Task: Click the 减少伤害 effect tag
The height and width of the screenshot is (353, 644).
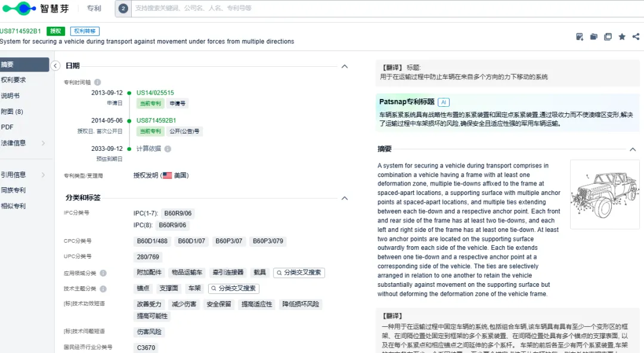Action: point(184,305)
